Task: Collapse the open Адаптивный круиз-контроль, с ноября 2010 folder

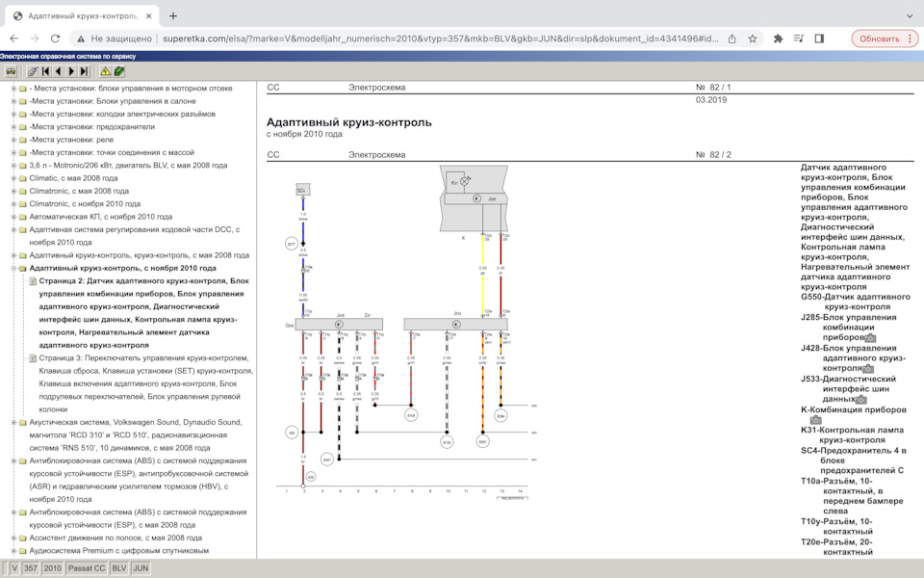Action: click(x=13, y=268)
